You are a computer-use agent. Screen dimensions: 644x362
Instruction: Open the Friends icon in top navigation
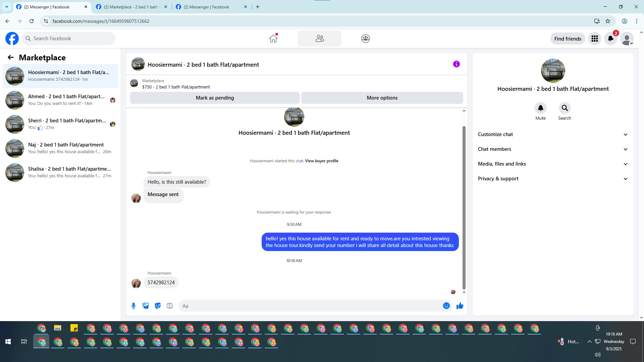click(319, 39)
